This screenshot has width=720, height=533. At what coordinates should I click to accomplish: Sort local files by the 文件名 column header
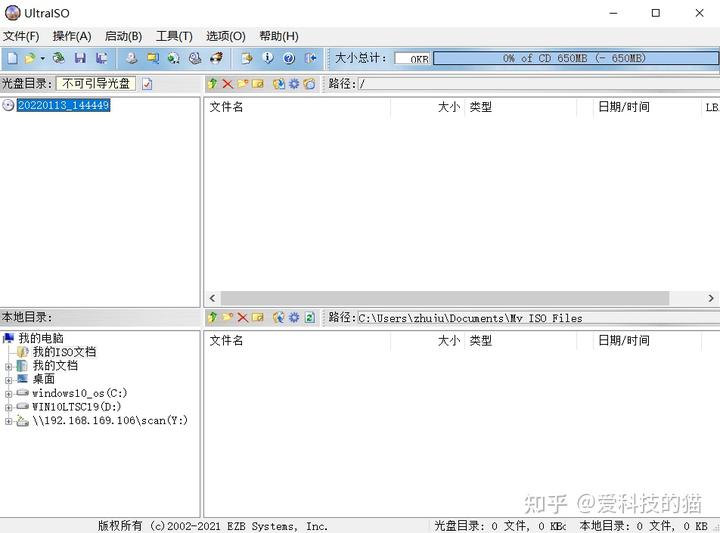[x=297, y=341]
